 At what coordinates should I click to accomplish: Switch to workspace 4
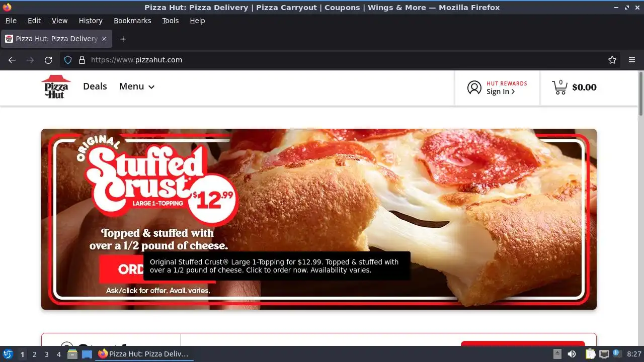coord(59,354)
